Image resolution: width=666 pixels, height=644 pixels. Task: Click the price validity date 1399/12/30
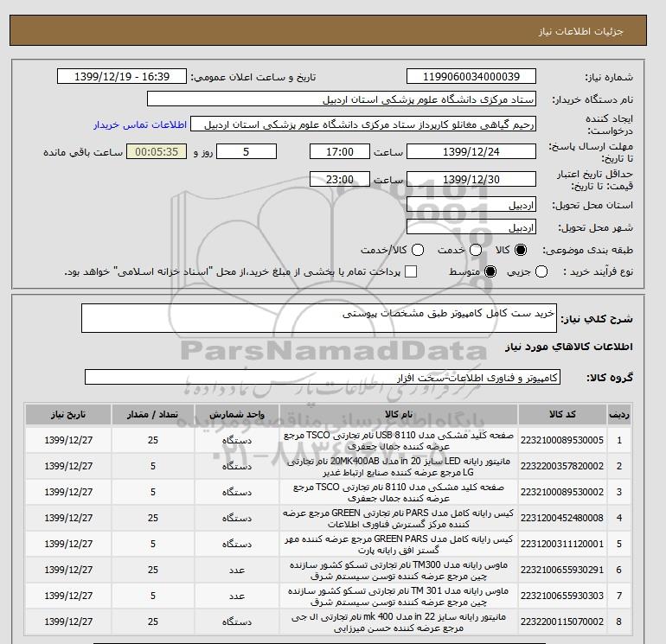click(471, 179)
